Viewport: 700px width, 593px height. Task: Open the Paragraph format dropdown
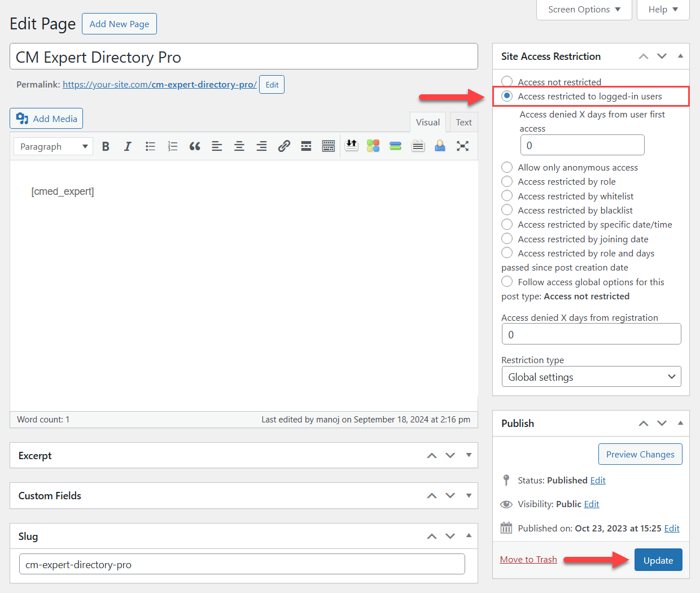click(x=53, y=146)
